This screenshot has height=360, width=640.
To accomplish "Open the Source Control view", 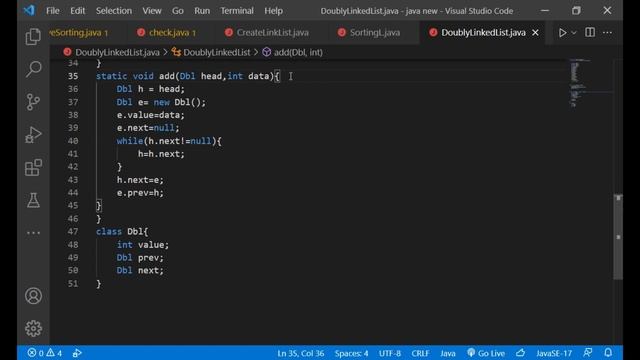I will click(x=33, y=102).
